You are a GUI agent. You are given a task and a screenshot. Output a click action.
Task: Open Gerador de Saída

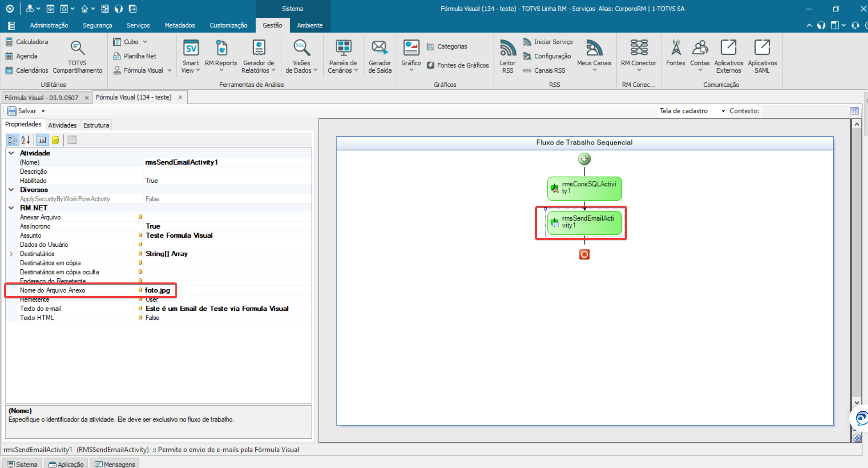(x=380, y=57)
